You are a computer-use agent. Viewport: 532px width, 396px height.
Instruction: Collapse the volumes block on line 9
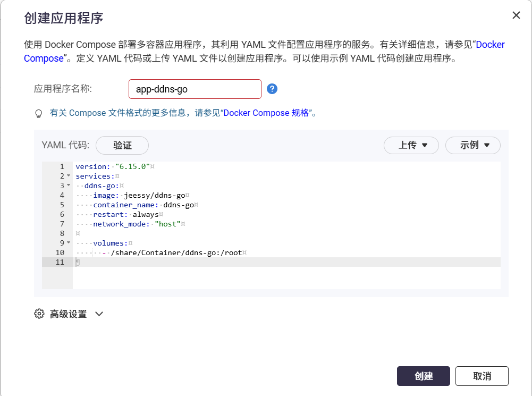(x=69, y=243)
